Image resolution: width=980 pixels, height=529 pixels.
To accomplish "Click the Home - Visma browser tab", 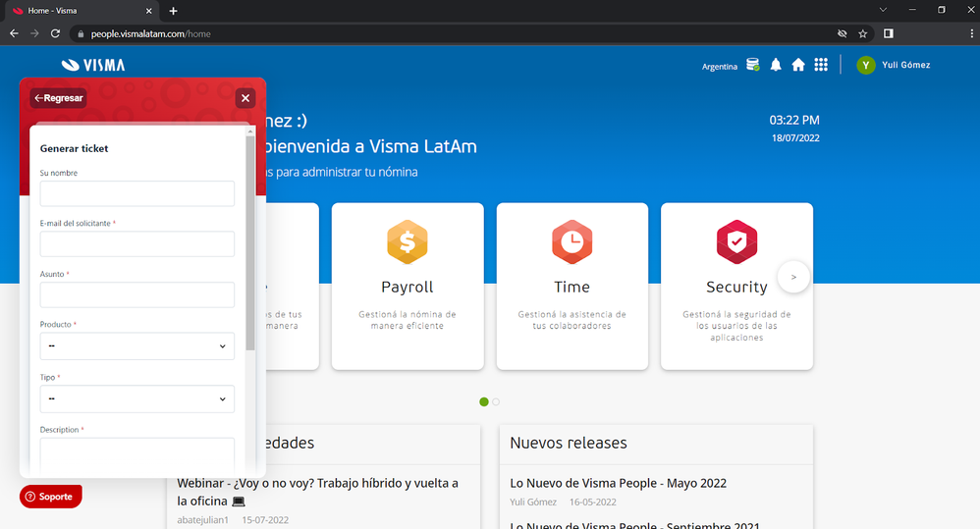I will coord(80,11).
